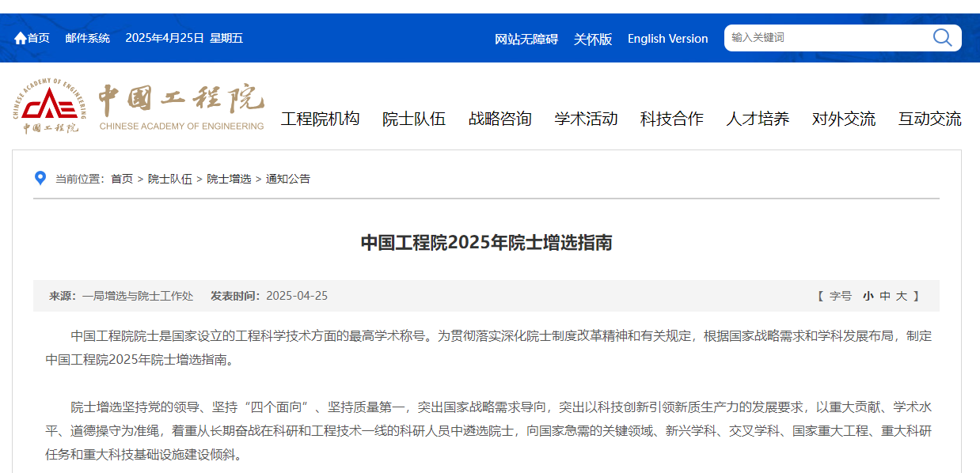Click the home icon in top bar
980x473 pixels.
coord(21,38)
